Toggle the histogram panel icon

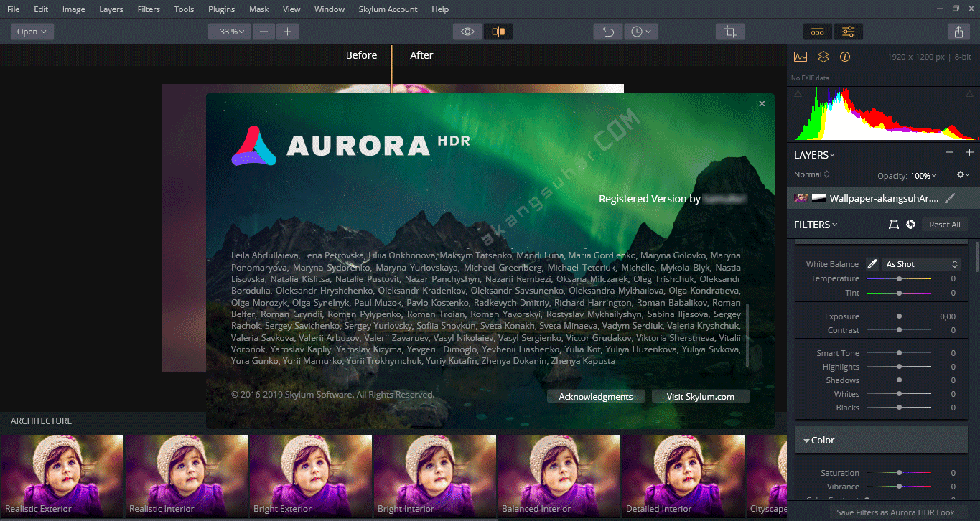point(801,57)
